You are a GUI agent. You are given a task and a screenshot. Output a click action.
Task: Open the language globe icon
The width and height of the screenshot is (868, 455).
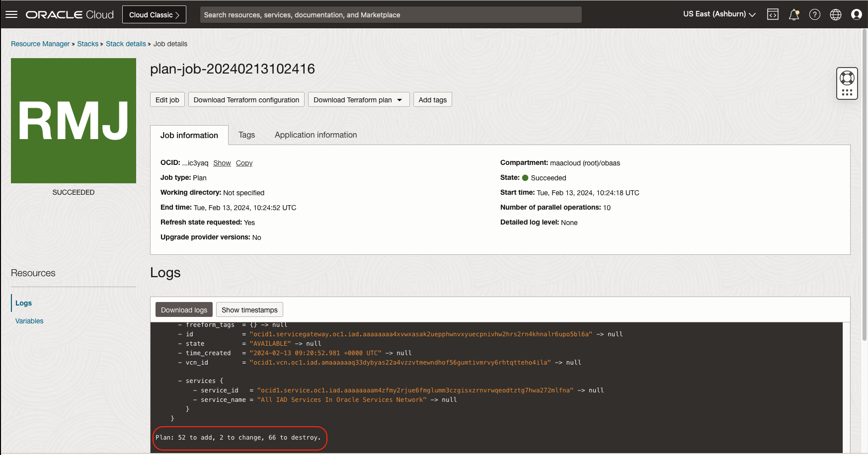pyautogui.click(x=835, y=14)
